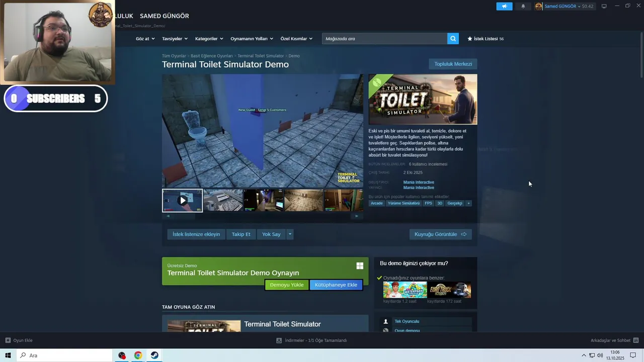Click Kütüphaneye Ekle button
The image size is (644, 362).
(336, 285)
